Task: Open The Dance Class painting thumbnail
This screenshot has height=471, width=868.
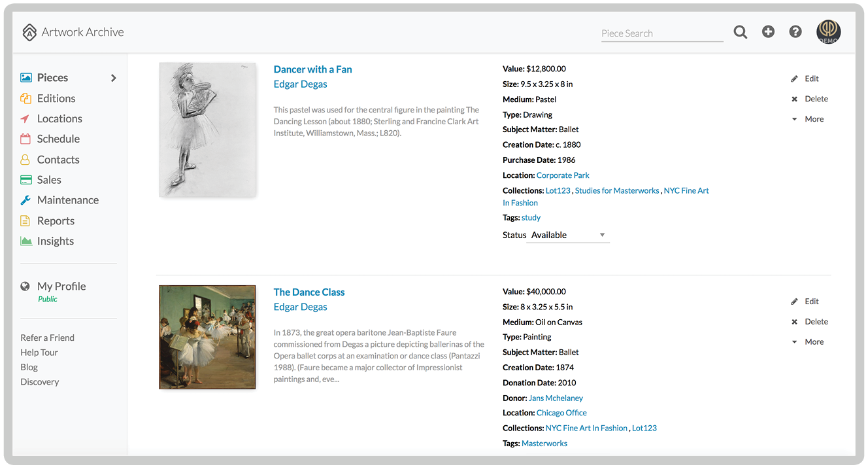Action: [x=207, y=337]
